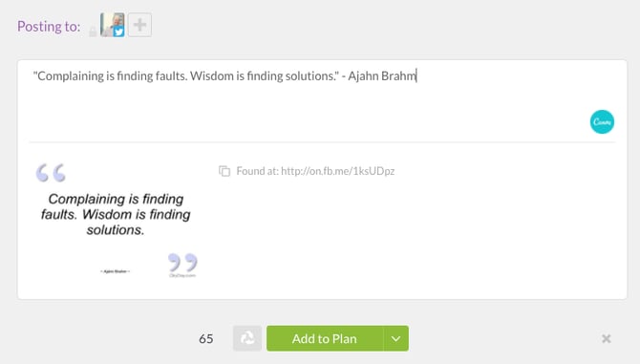
Task: Click the closing quotation marks graphic
Action: [182, 263]
